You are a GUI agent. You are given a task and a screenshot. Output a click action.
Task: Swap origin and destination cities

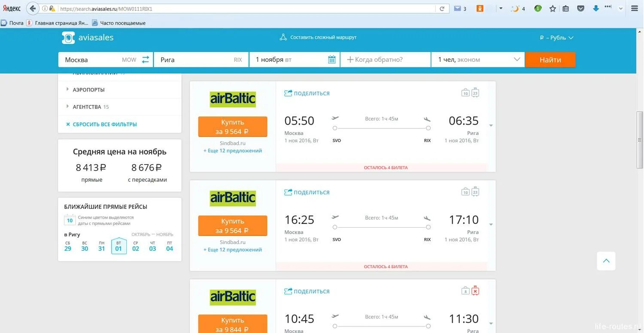click(x=146, y=60)
